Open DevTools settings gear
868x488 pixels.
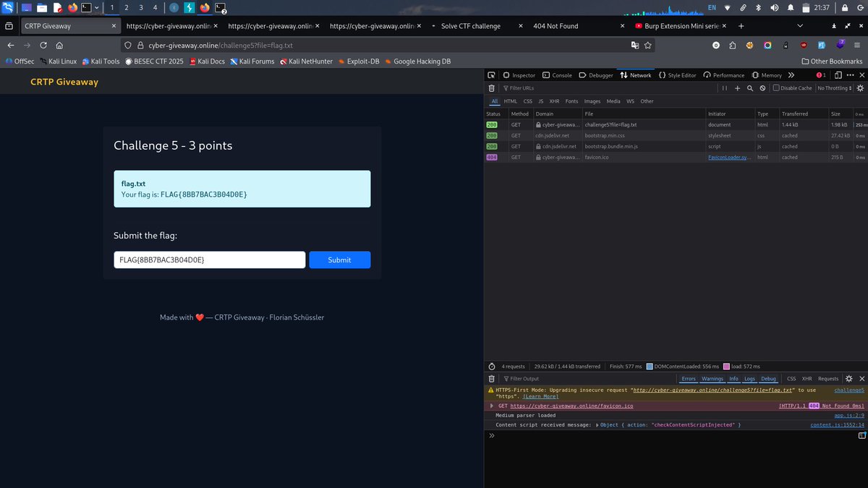[x=860, y=87]
